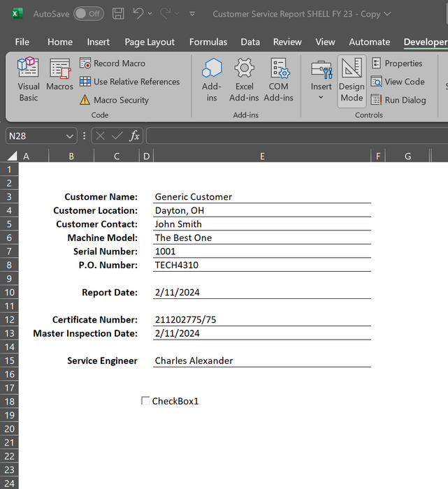Screen dimensions: 448x489
Task: Click serial number value 1001
Action: point(262,251)
